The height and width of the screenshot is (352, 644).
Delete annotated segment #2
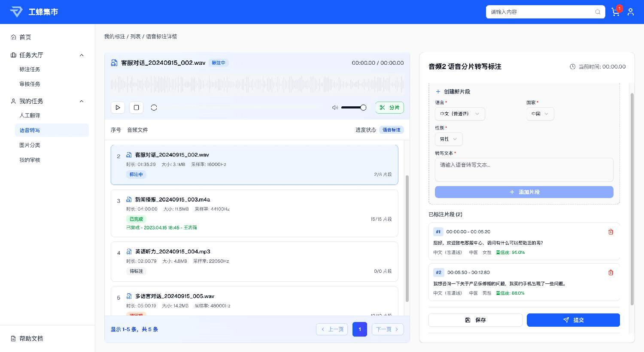click(x=611, y=272)
